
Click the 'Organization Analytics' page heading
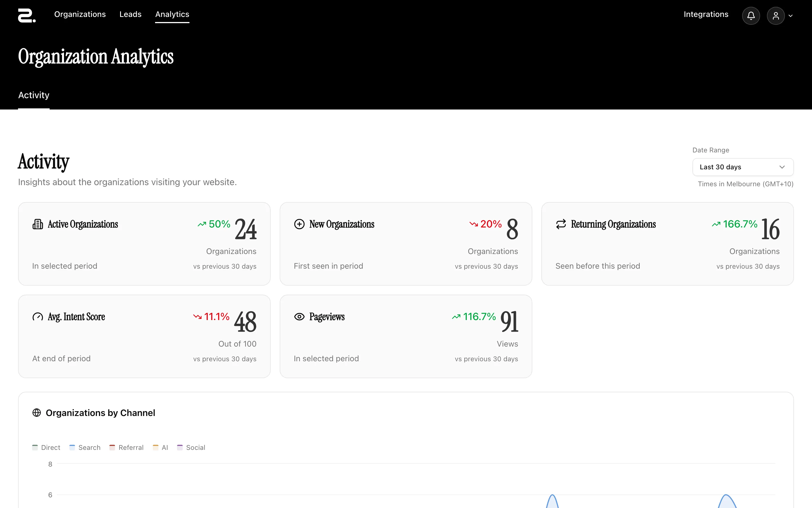pos(96,56)
